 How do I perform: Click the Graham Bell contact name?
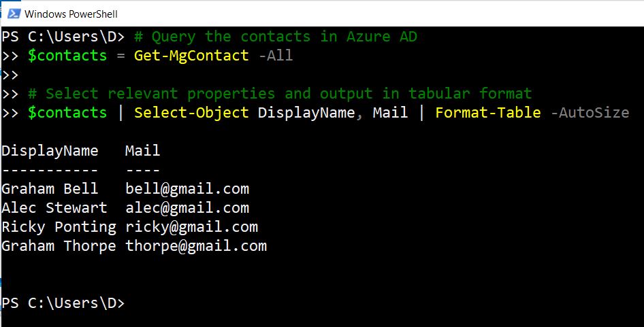50,188
